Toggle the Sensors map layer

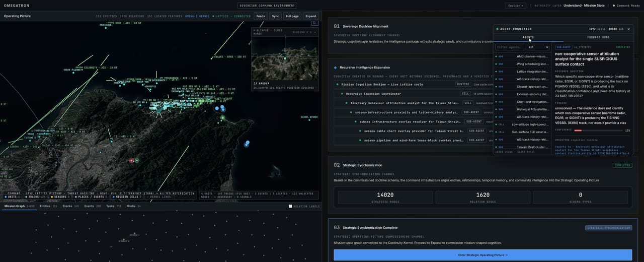61,196
